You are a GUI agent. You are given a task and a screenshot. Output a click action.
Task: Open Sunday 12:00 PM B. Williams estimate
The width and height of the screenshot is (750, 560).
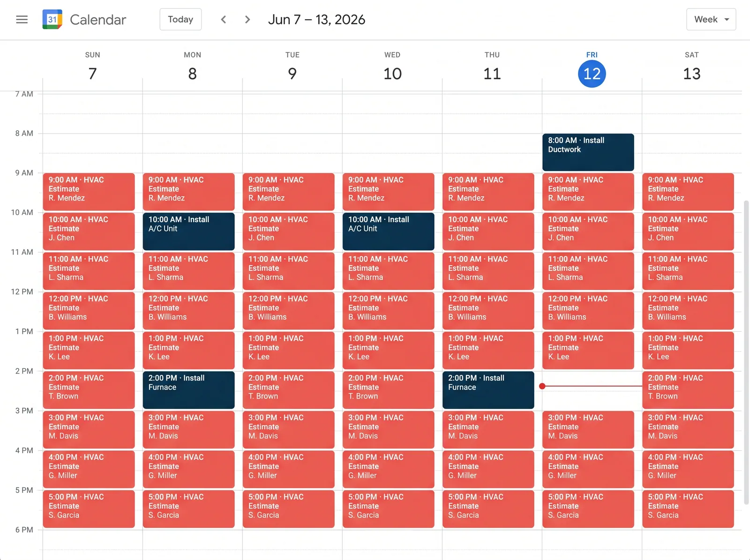coord(89,311)
